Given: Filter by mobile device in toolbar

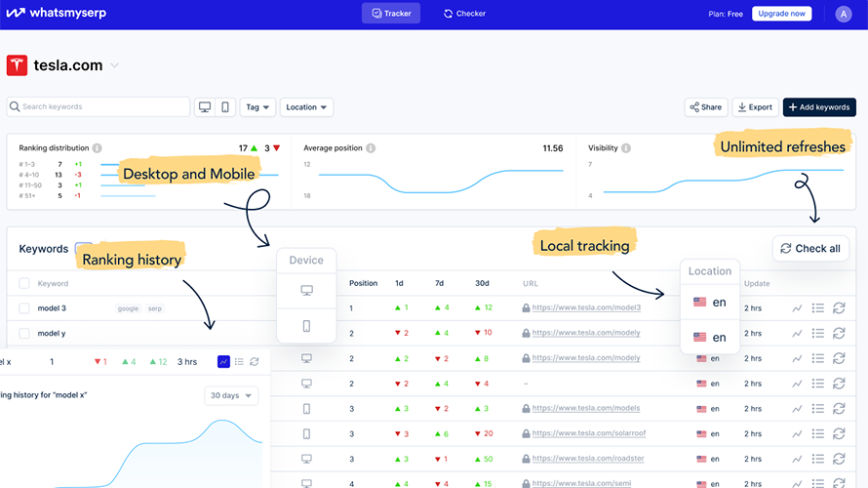Looking at the screenshot, I should 225,107.
